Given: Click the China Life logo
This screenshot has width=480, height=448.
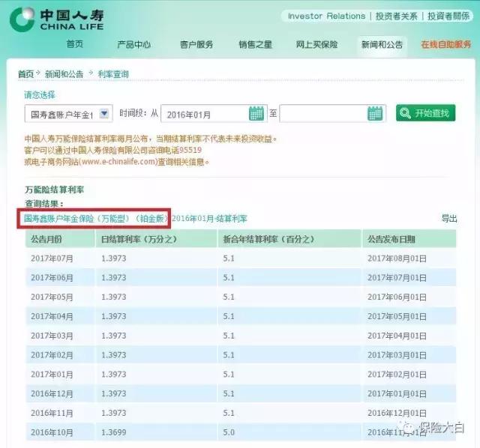Looking at the screenshot, I should [x=57, y=19].
